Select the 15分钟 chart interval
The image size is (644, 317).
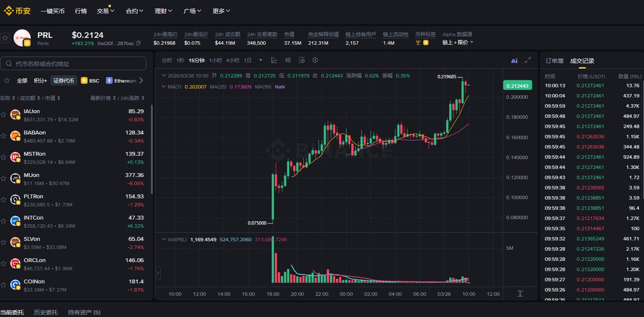pyautogui.click(x=197, y=60)
